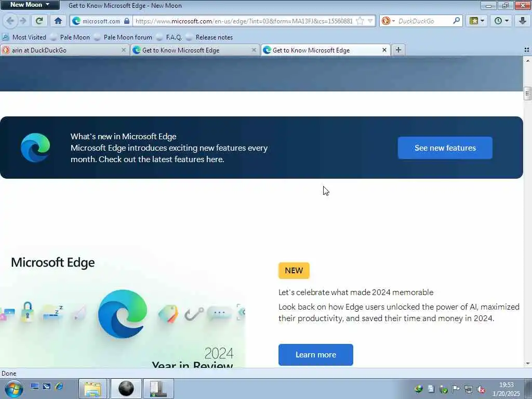The height and width of the screenshot is (399, 532).
Task: Go back with the back arrow button
Action: [x=10, y=21]
